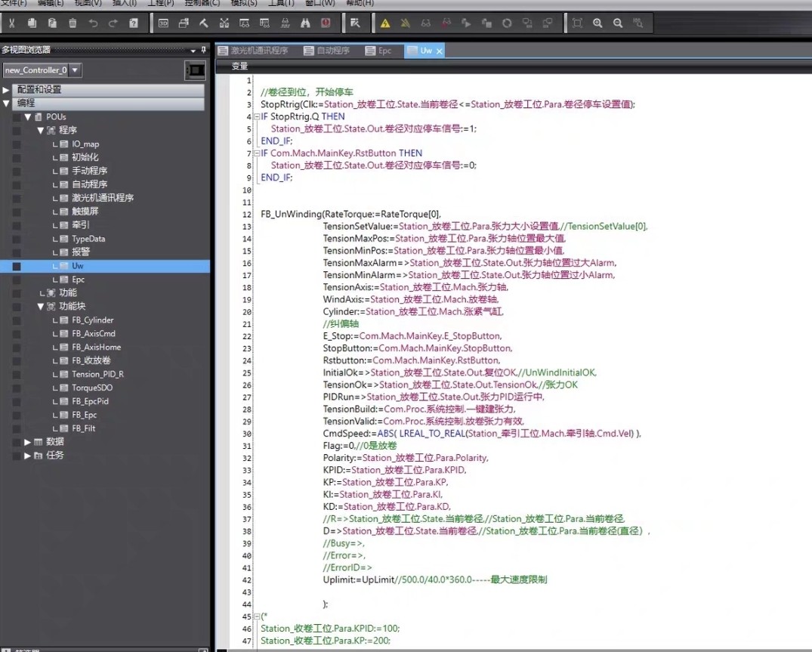This screenshot has height=652, width=812.
Task: Expand the 数据 tree node
Action: pos(28,442)
